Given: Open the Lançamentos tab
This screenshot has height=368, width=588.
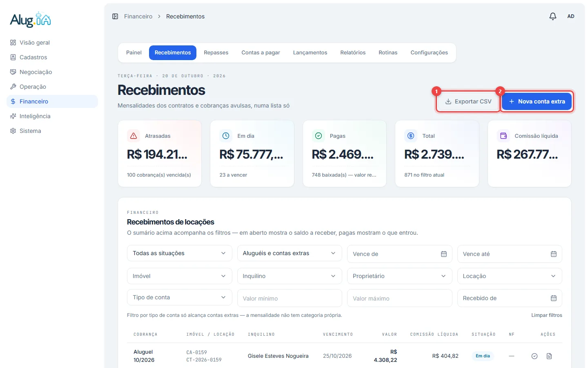Looking at the screenshot, I should pos(310,53).
